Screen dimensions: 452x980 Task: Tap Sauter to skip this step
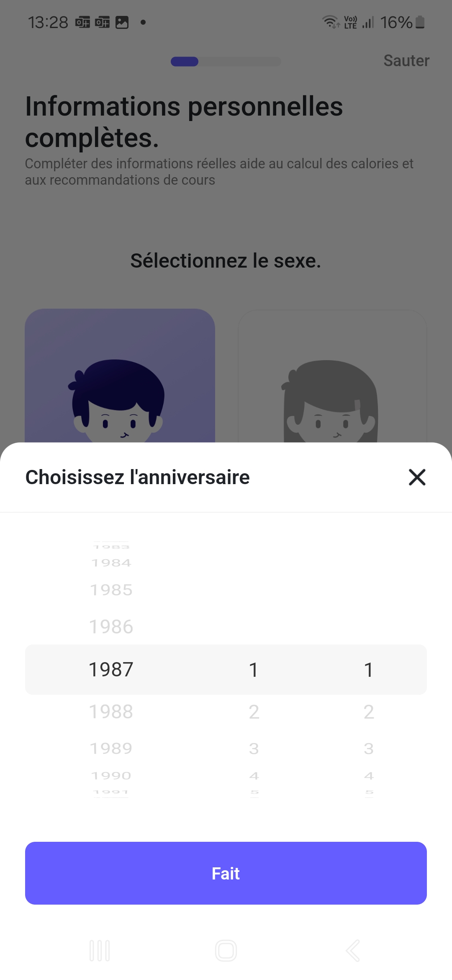[x=406, y=61]
